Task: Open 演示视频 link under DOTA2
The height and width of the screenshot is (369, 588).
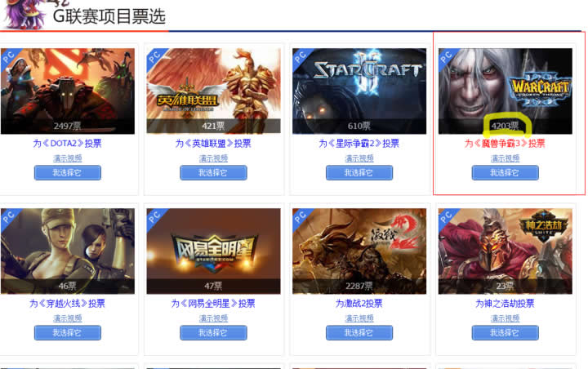Action: coord(68,158)
